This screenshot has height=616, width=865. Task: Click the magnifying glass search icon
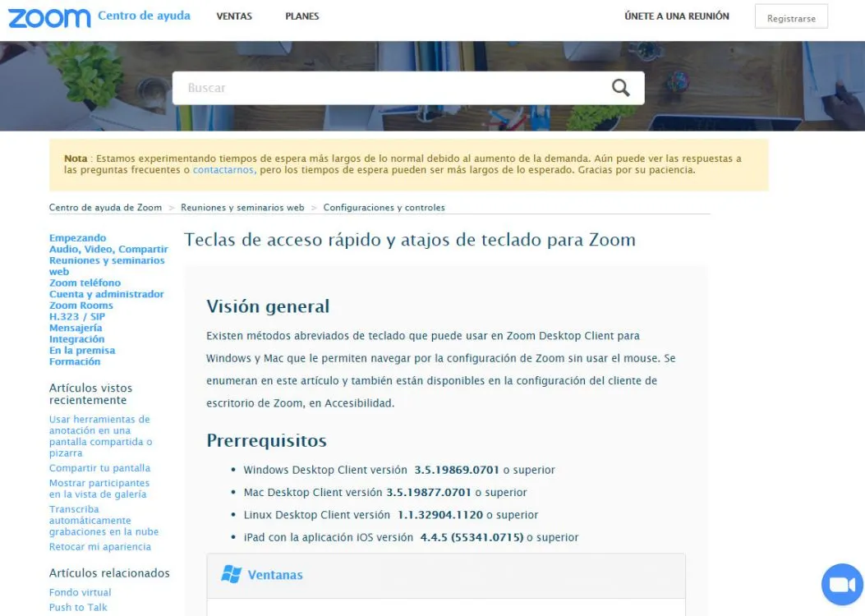(x=621, y=88)
